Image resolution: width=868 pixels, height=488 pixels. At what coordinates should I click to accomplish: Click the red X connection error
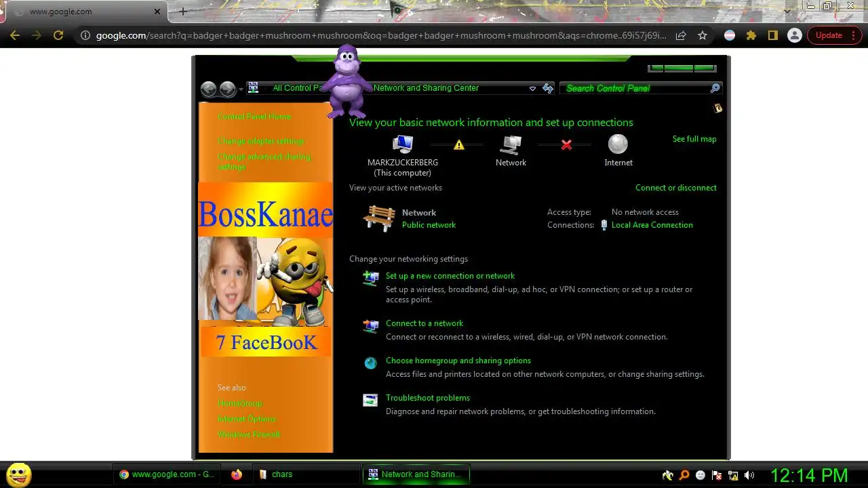coord(566,144)
